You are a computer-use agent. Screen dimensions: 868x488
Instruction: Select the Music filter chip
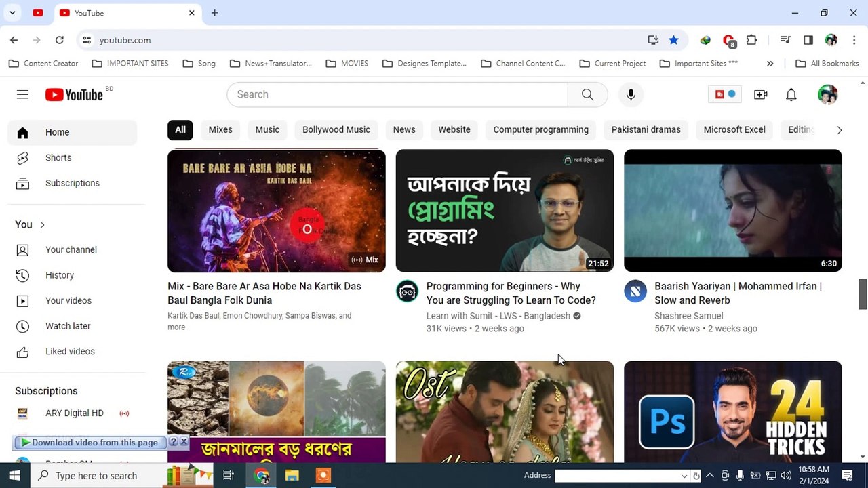tap(267, 129)
